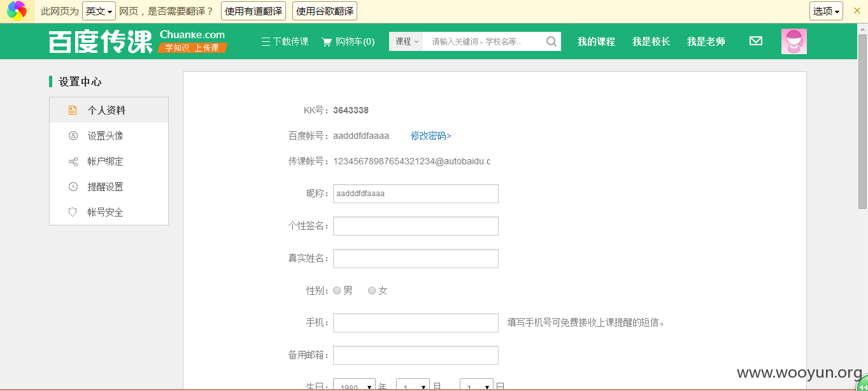This screenshot has width=868, height=391.
Task: Select 个人资料 in the settings sidebar
Action: point(109,110)
